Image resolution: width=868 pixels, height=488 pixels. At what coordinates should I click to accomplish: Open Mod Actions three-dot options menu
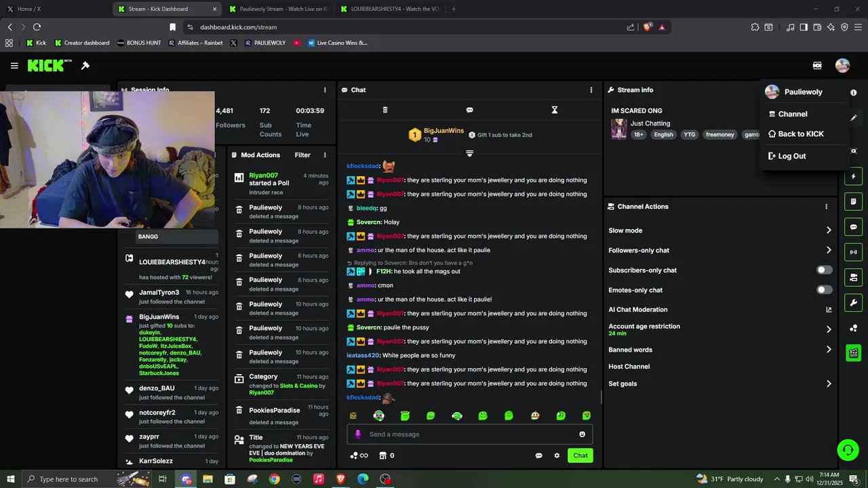click(x=325, y=155)
